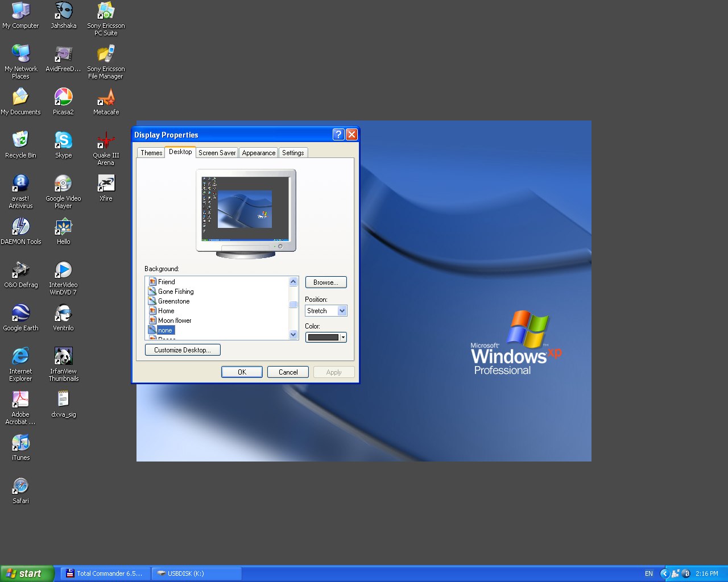Expand hidden system tray icons
728x582 pixels.
(664, 573)
